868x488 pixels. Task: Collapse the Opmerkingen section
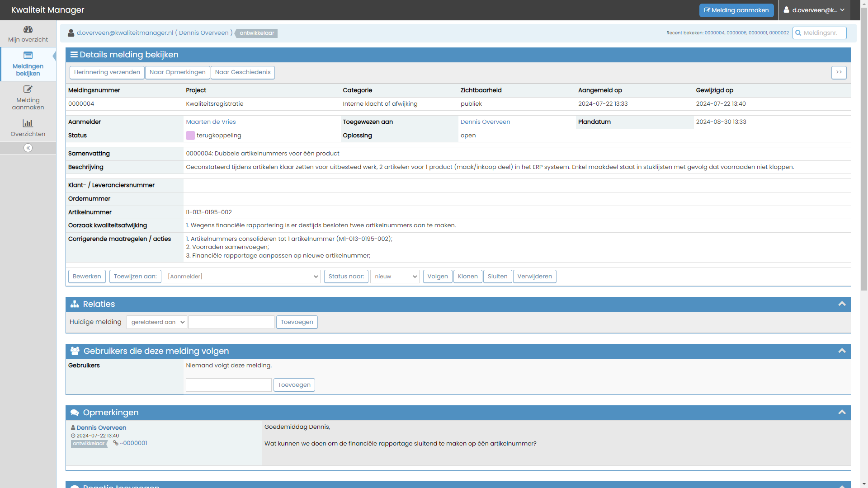[842, 413]
